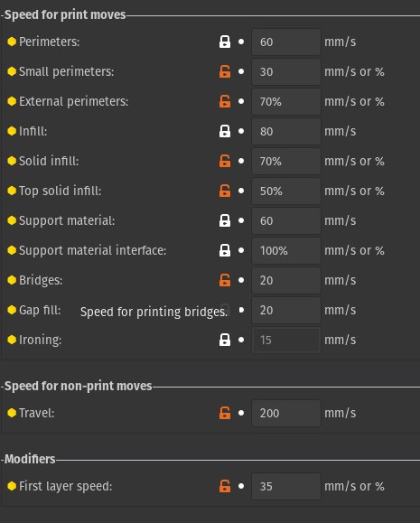Click the lock icon beside Support material

(x=225, y=220)
